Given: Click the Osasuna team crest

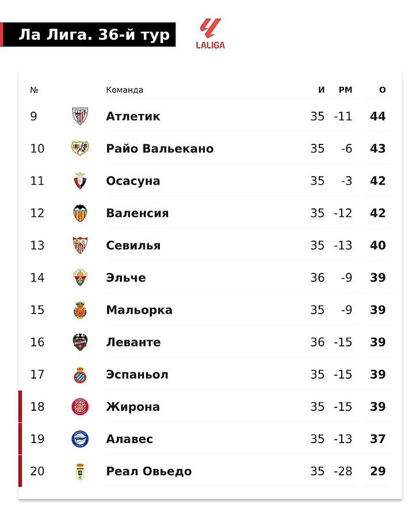Looking at the screenshot, I should click(80, 181).
